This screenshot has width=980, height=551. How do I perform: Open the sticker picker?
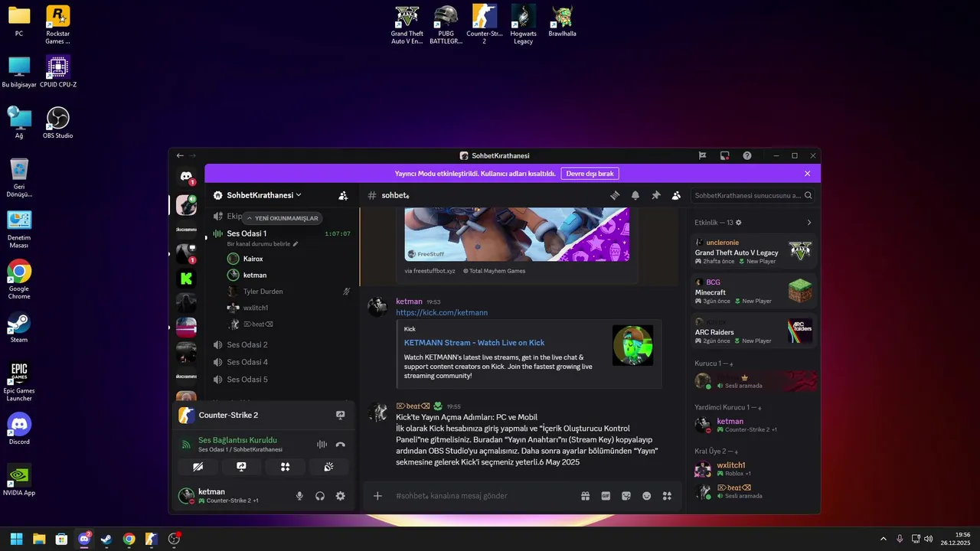click(x=626, y=496)
